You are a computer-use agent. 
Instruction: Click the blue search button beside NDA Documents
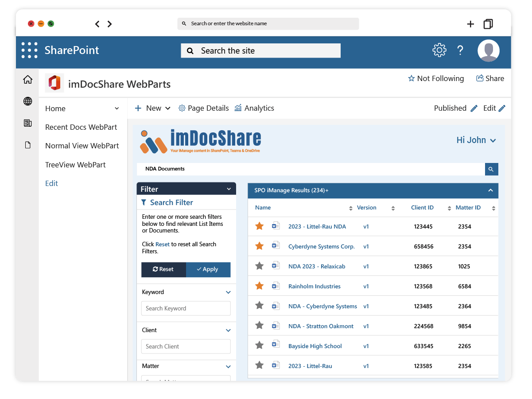pyautogui.click(x=491, y=169)
